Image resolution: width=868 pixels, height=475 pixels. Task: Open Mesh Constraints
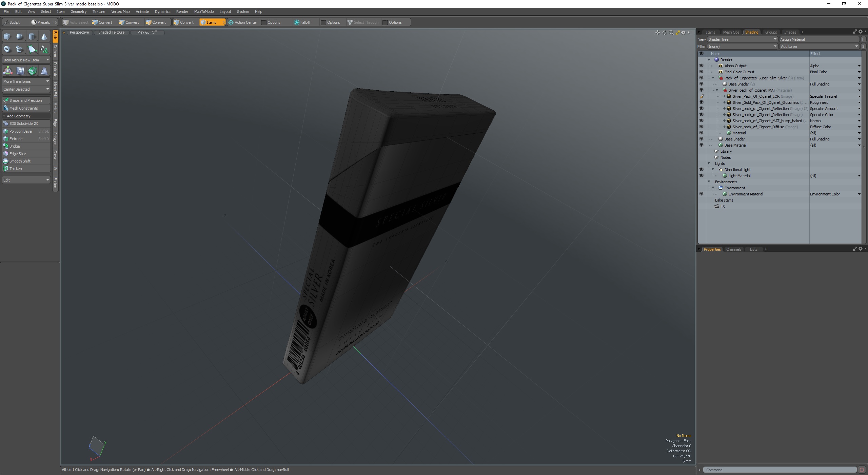[26, 108]
